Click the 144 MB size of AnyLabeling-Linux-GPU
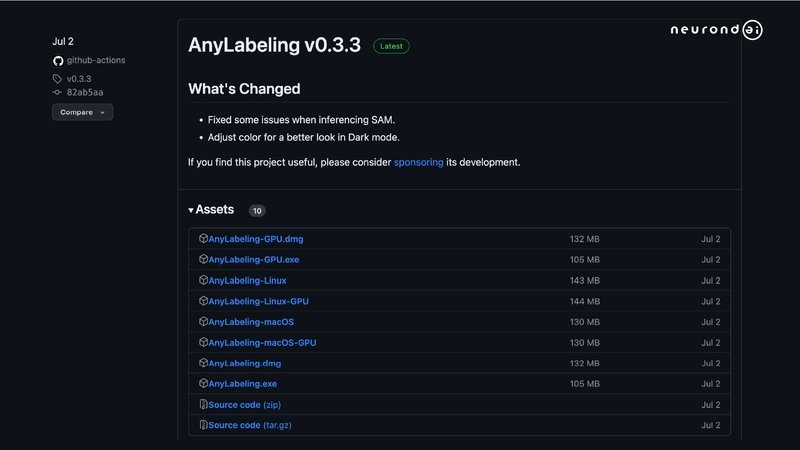 585,302
